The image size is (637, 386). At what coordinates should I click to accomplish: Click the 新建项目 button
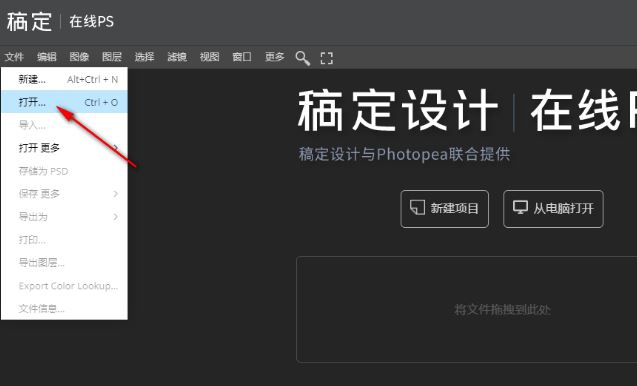444,209
